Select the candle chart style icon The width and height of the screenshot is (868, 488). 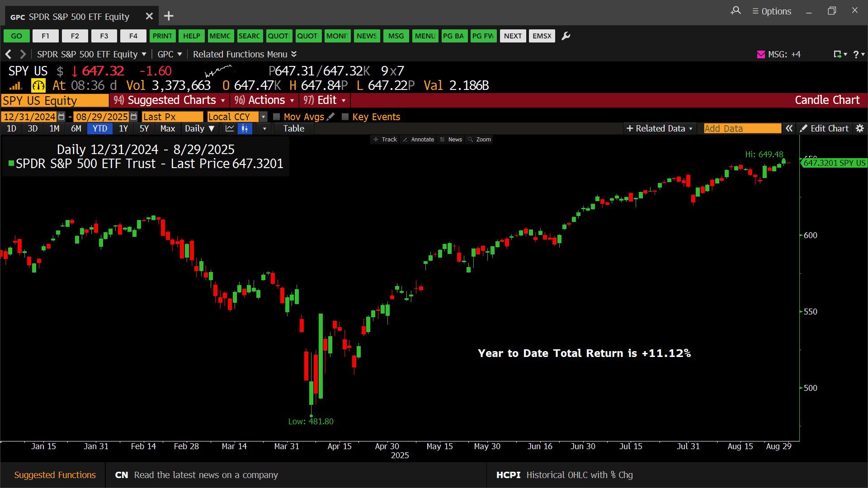(x=245, y=129)
